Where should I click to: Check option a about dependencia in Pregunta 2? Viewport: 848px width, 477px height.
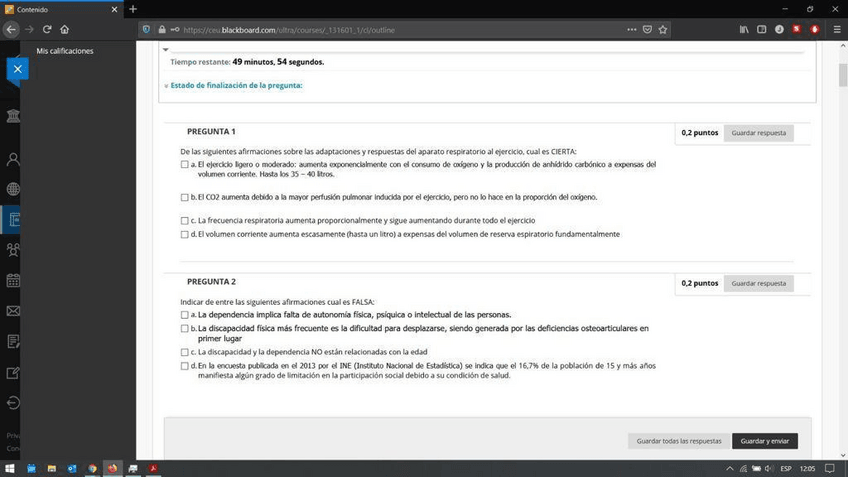(184, 315)
